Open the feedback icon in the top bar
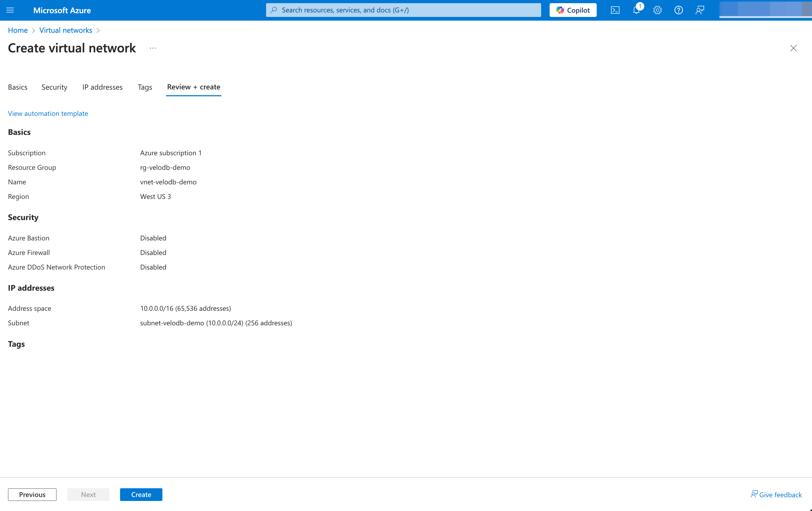The image size is (812, 511). click(x=700, y=10)
